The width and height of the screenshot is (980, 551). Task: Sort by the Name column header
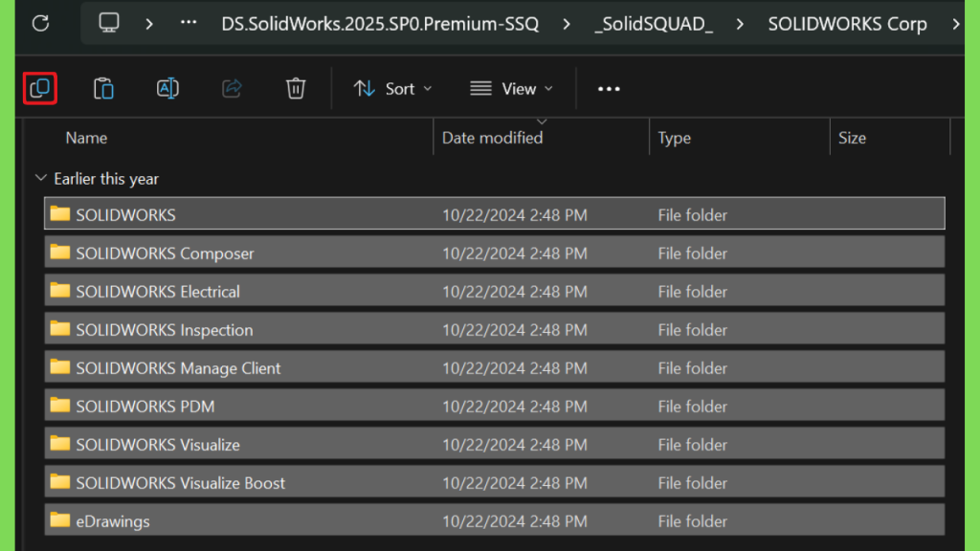point(86,138)
